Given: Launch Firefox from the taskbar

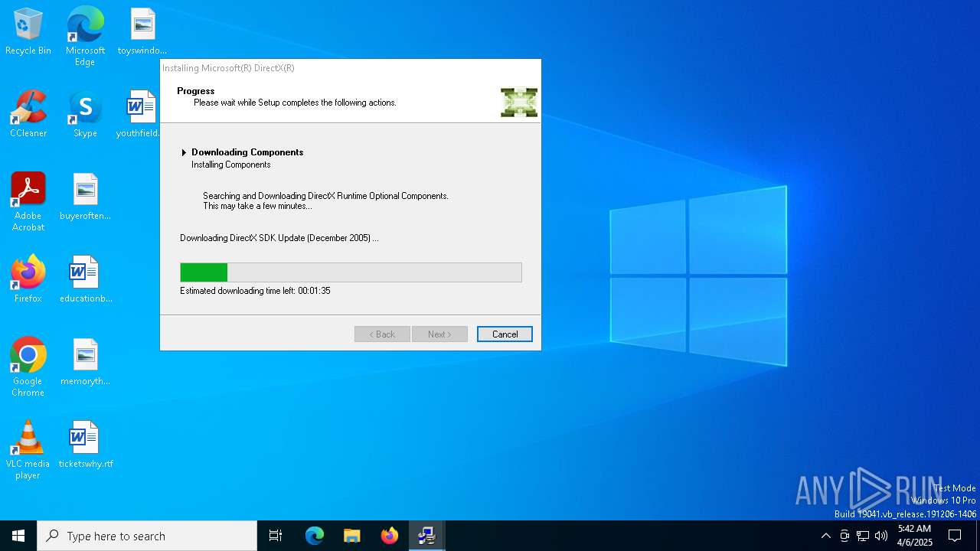Looking at the screenshot, I should (390, 536).
